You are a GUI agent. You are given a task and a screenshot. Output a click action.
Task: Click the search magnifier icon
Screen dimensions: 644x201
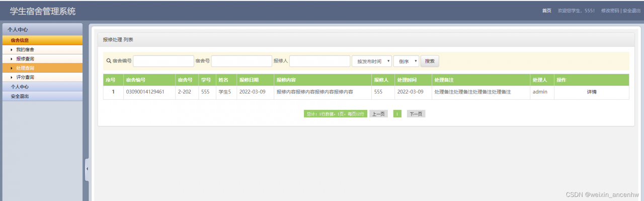109,61
